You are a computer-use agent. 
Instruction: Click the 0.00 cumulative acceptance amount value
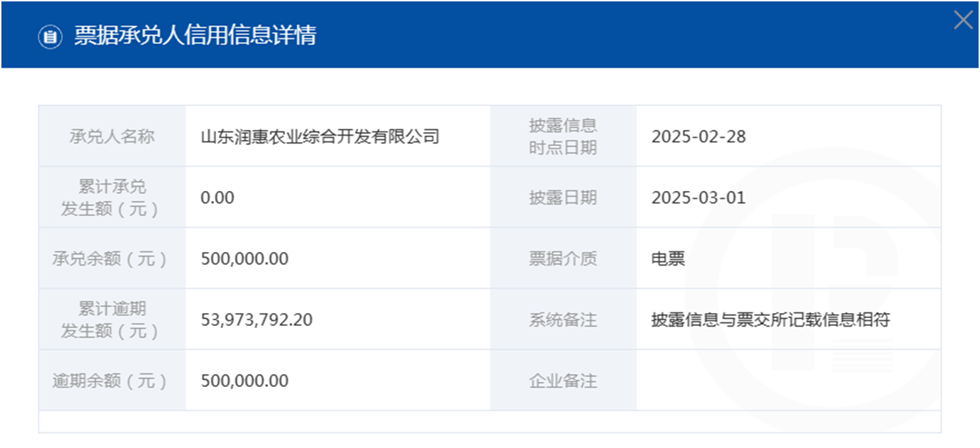pos(217,197)
